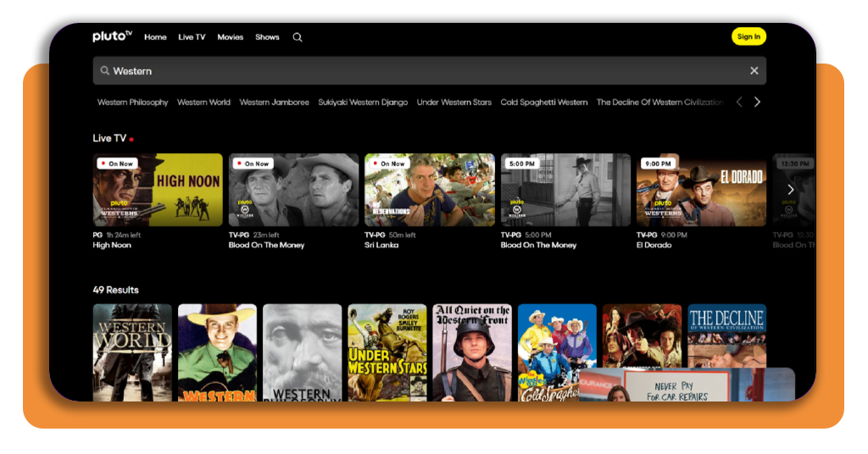Click the Live TV section heading
868x454 pixels.
click(x=109, y=138)
